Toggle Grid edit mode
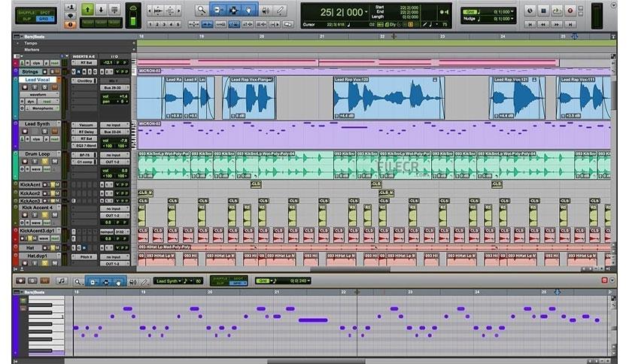Screen dimensions: 629x364 pyautogui.click(x=44, y=19)
